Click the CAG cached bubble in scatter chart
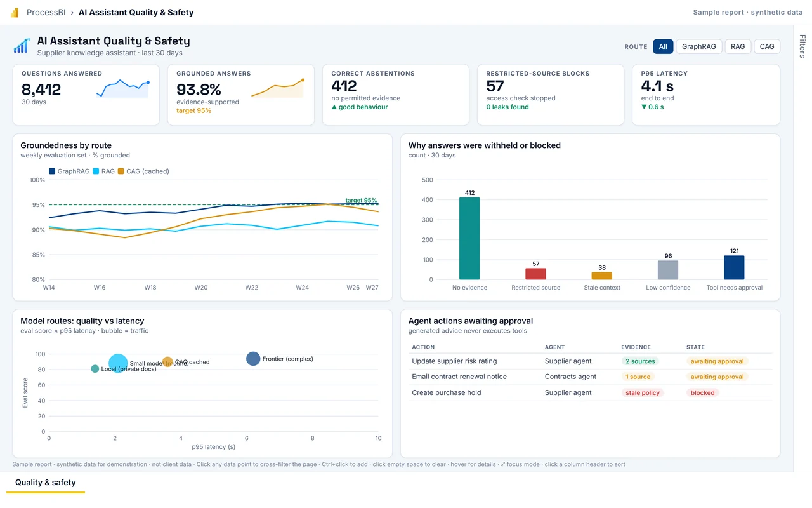812x508 pixels. (167, 362)
